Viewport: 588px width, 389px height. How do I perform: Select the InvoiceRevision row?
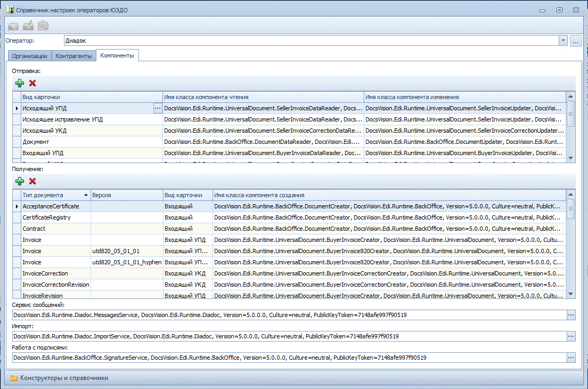289,295
